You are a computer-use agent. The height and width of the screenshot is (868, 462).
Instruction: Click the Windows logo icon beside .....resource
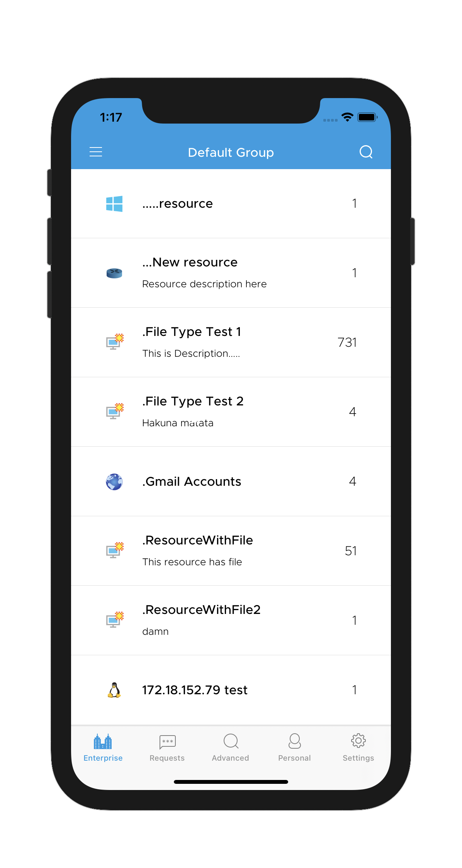(114, 203)
